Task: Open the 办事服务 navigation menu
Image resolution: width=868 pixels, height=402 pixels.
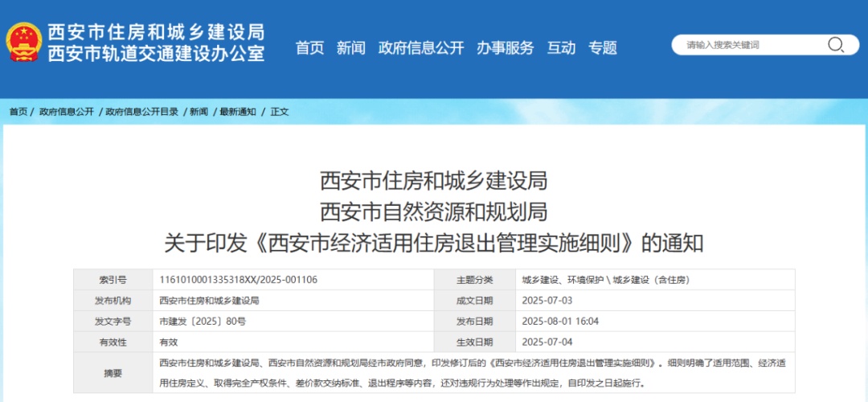Action: coord(506,48)
